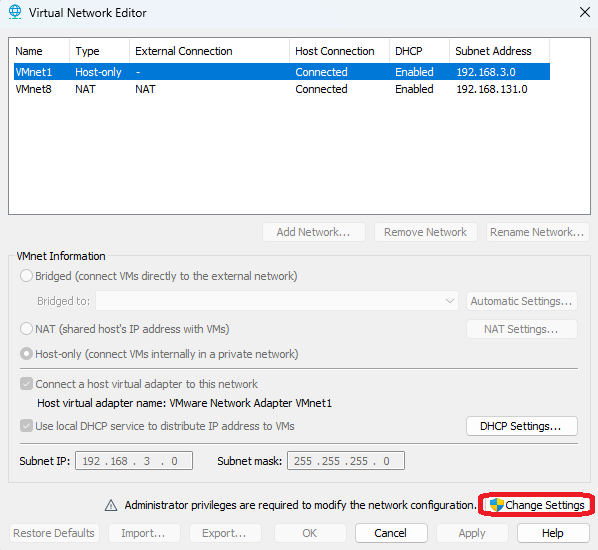Open Help for the editor

(553, 533)
